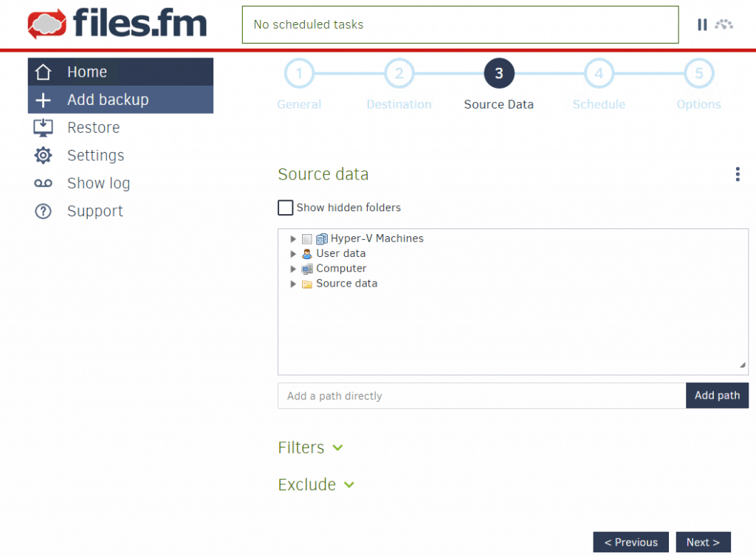Click the Source data folder icon
The height and width of the screenshot is (556, 756).
pyautogui.click(x=306, y=284)
